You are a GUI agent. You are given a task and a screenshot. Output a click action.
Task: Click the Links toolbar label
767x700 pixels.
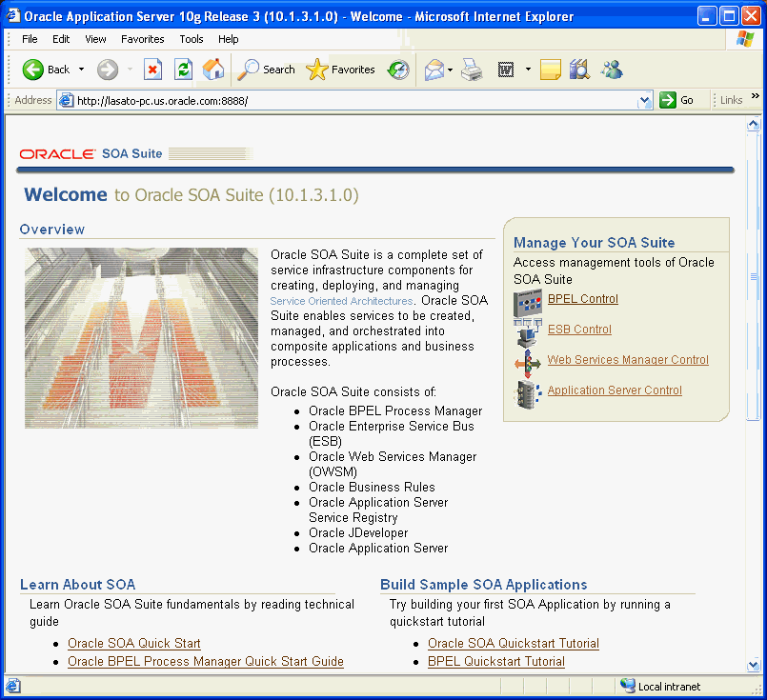point(731,100)
